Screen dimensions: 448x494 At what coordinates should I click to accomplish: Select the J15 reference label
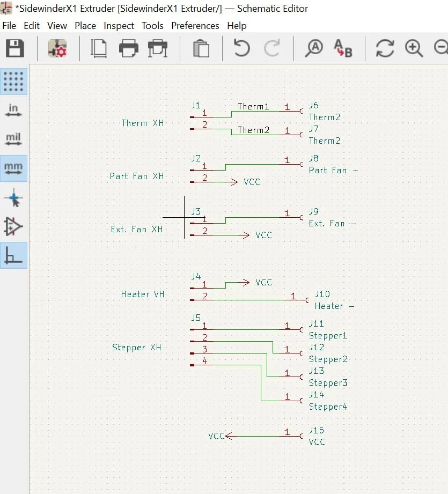tap(317, 430)
